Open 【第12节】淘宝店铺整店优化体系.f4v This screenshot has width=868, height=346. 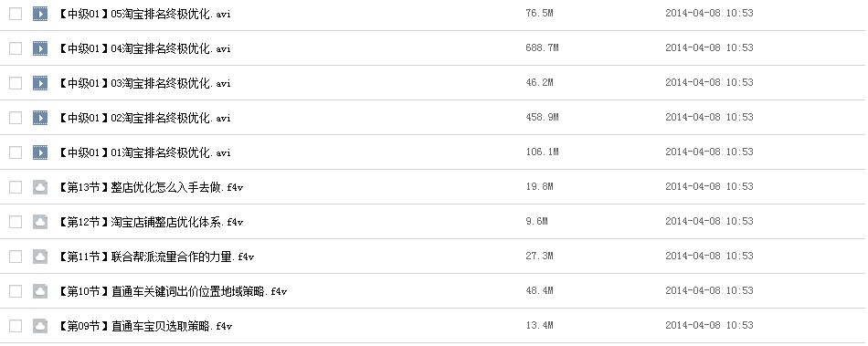(150, 222)
